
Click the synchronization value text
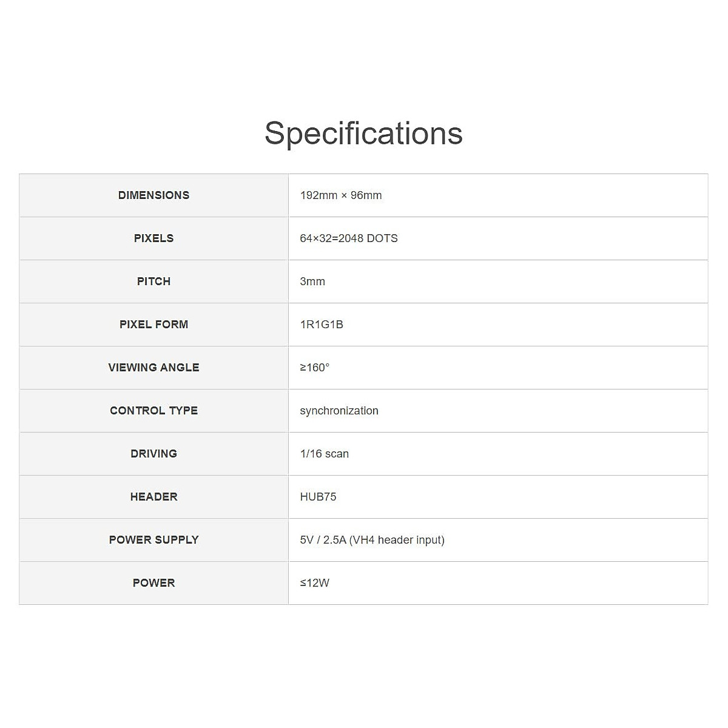[339, 411]
